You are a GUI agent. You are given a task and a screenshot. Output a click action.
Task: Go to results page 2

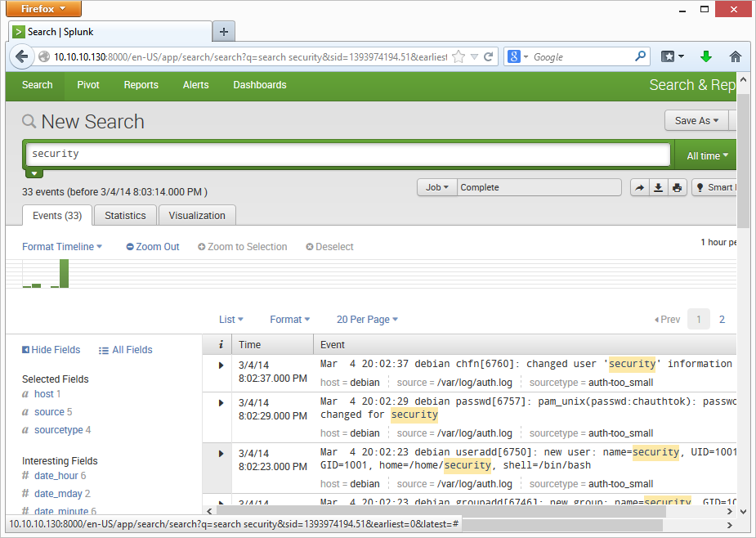(722, 320)
